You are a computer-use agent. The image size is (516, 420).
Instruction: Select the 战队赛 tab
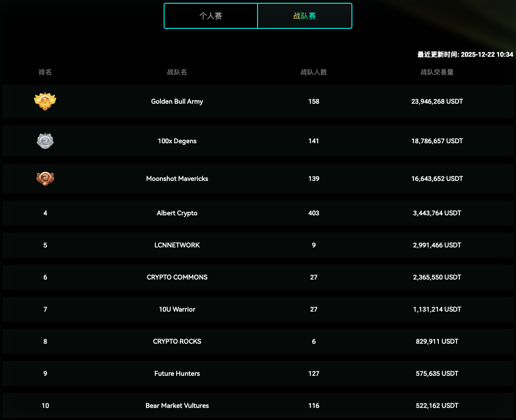tap(304, 16)
